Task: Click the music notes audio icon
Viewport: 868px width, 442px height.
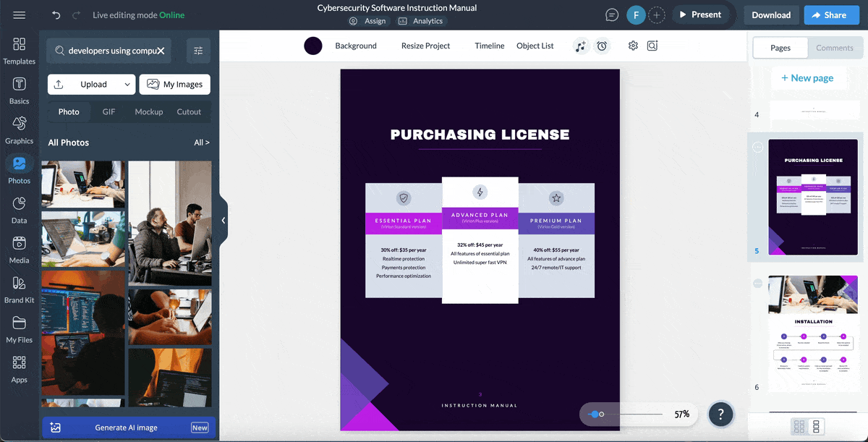Action: (581, 46)
